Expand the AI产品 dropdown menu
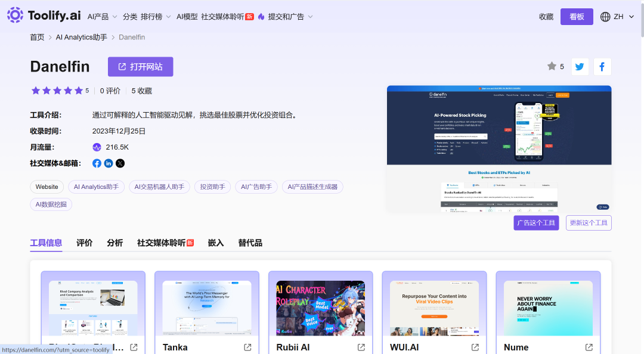The height and width of the screenshot is (354, 644). (x=103, y=17)
